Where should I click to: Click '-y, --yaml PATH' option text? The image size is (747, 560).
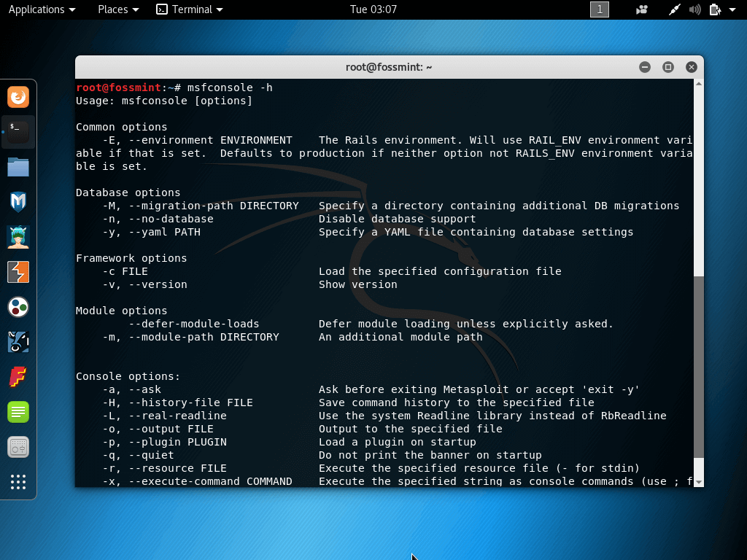[152, 233]
